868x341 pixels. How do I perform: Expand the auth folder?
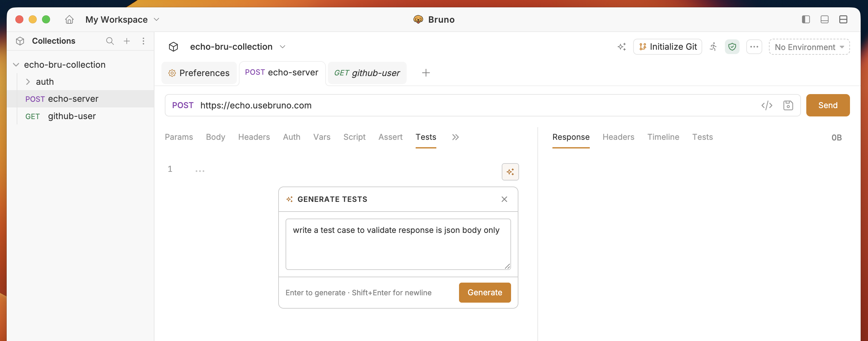point(28,82)
